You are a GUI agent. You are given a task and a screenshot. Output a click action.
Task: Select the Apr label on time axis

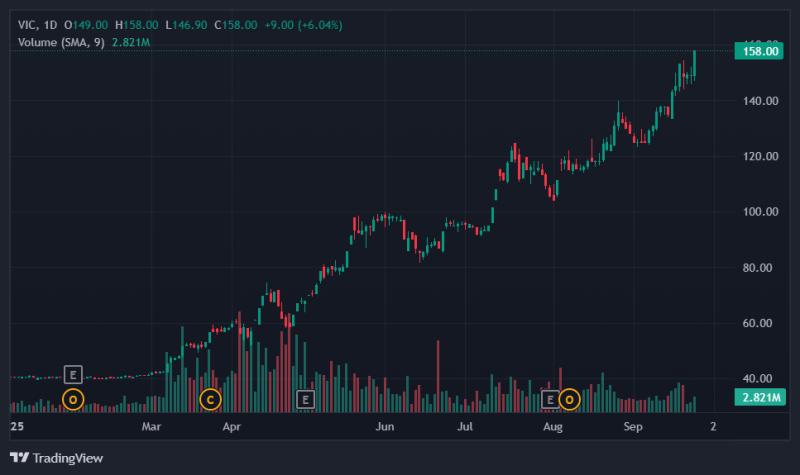232,427
